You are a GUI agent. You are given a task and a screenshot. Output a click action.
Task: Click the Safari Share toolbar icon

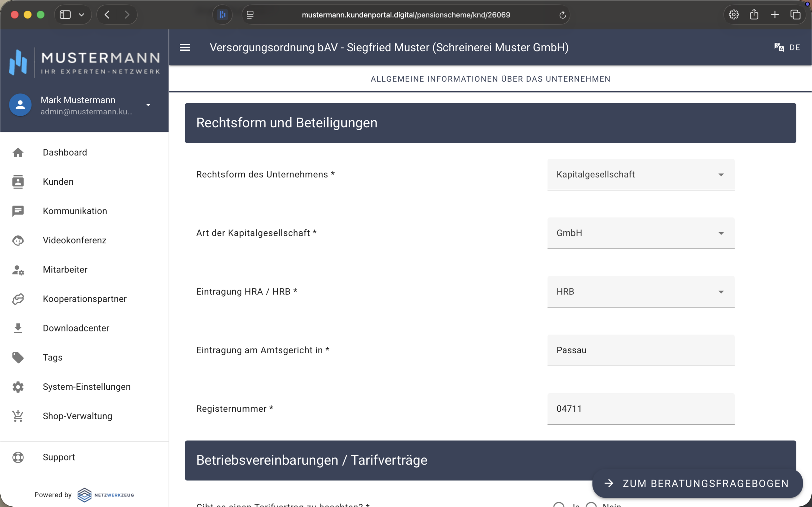[x=754, y=15]
